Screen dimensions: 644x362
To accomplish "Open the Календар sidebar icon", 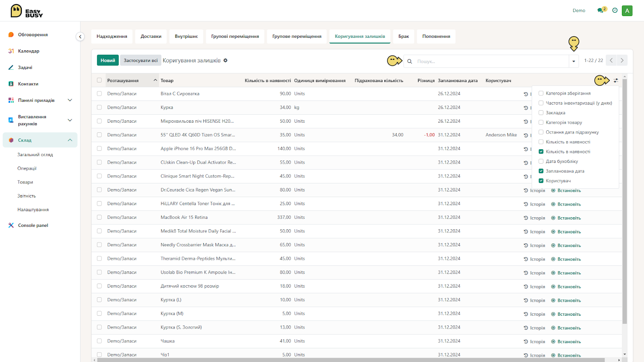I will click(x=11, y=51).
